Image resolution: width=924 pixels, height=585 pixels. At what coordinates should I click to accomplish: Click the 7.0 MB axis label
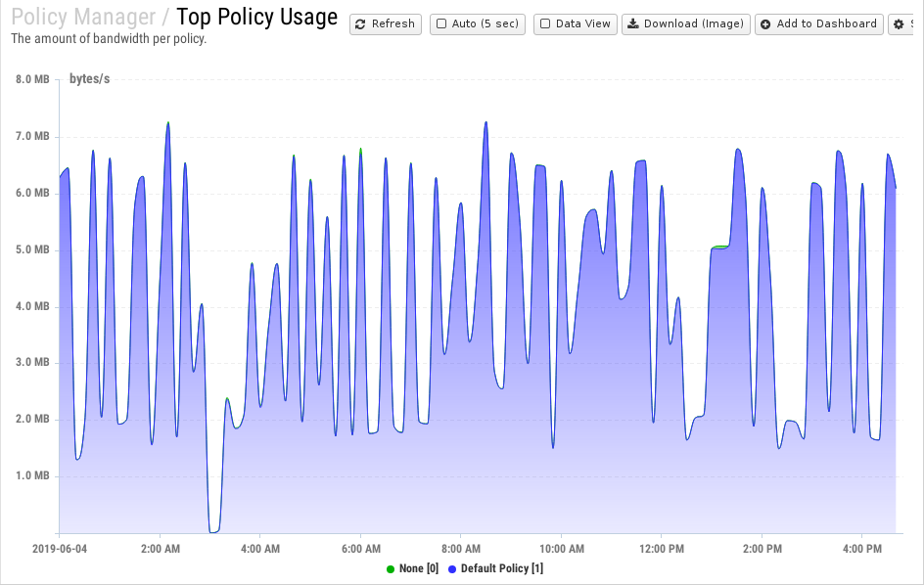(32, 136)
